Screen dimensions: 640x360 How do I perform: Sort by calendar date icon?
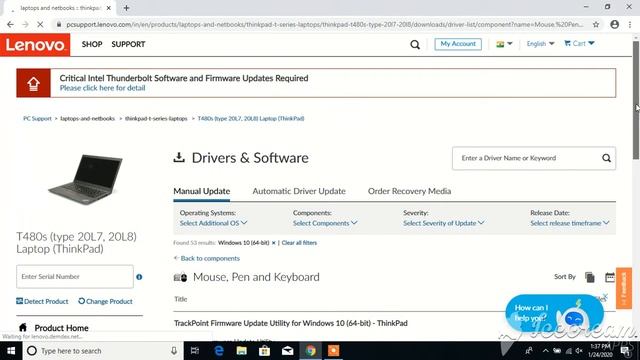(x=609, y=277)
